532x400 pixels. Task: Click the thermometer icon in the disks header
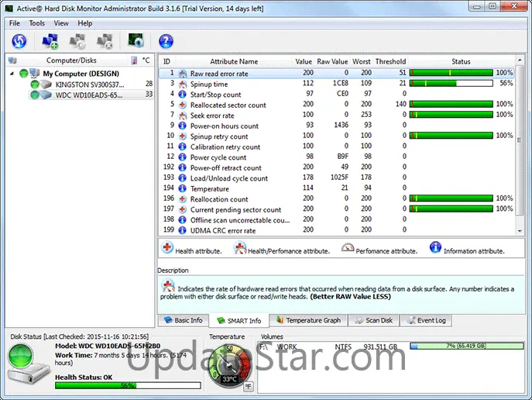[135, 60]
